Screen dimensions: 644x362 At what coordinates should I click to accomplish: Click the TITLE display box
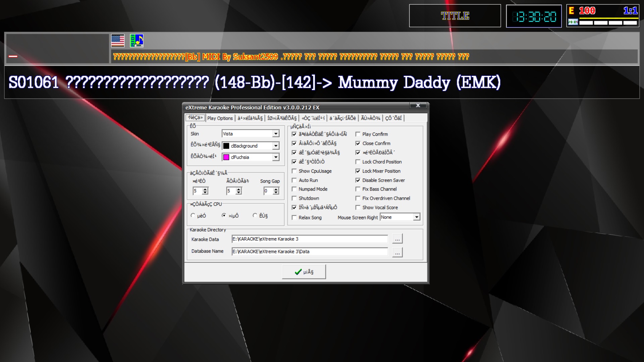(455, 16)
